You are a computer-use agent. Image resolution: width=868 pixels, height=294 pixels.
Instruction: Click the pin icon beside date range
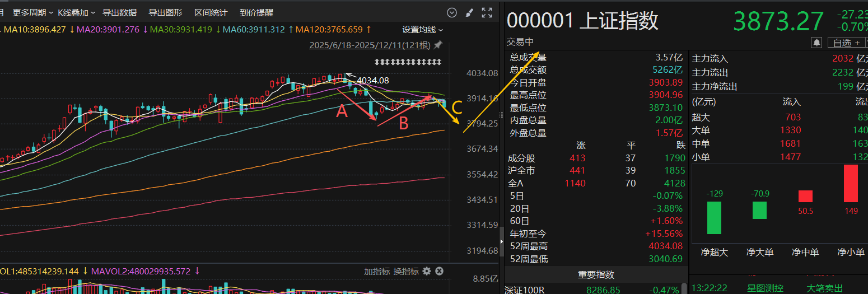coord(438,45)
